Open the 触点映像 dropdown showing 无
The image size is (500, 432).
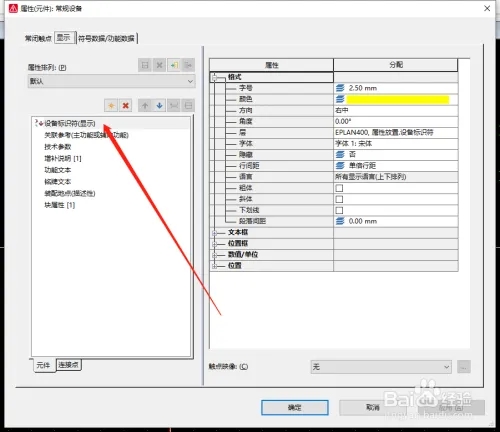click(x=381, y=367)
